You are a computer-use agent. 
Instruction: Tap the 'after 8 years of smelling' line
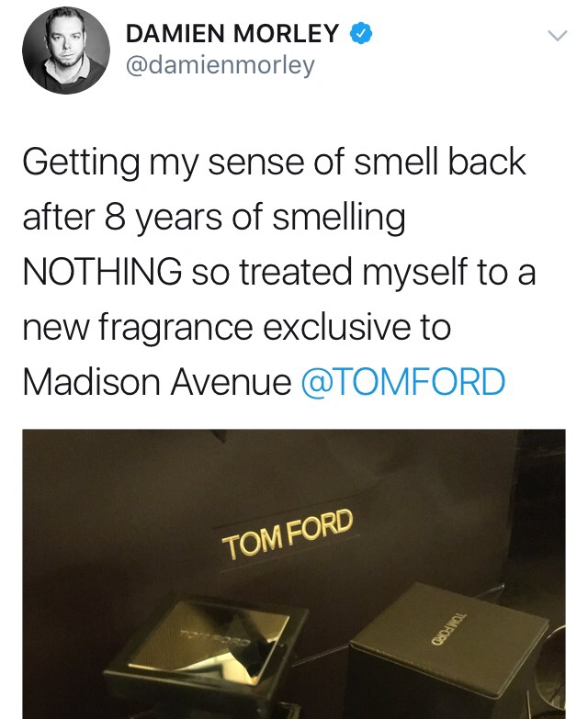(214, 218)
